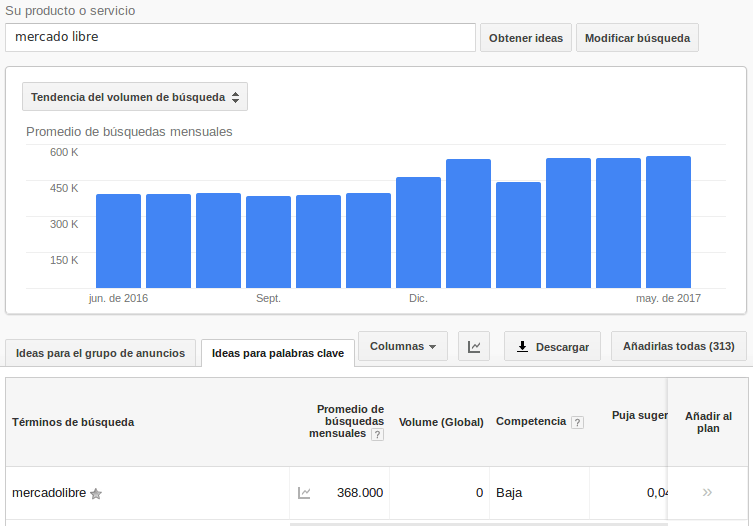Click the Dic. bar in chart
Image resolution: width=753 pixels, height=526 pixels.
(418, 232)
